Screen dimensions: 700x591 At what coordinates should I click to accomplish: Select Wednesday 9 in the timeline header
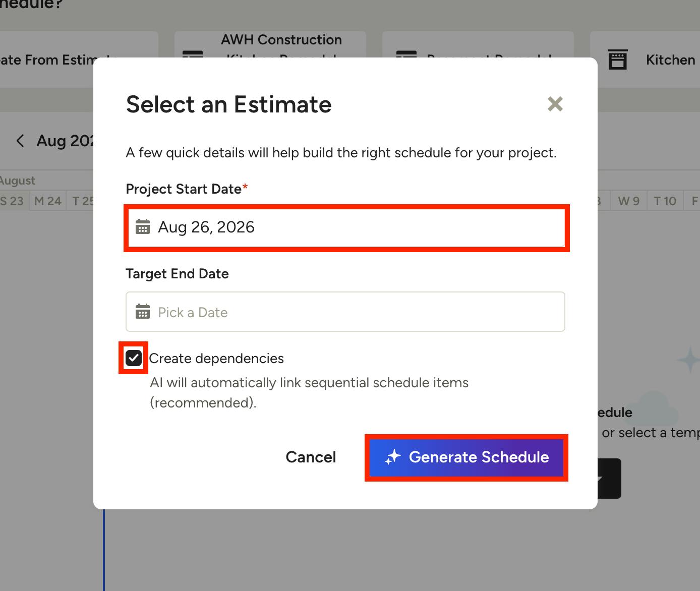pyautogui.click(x=629, y=201)
